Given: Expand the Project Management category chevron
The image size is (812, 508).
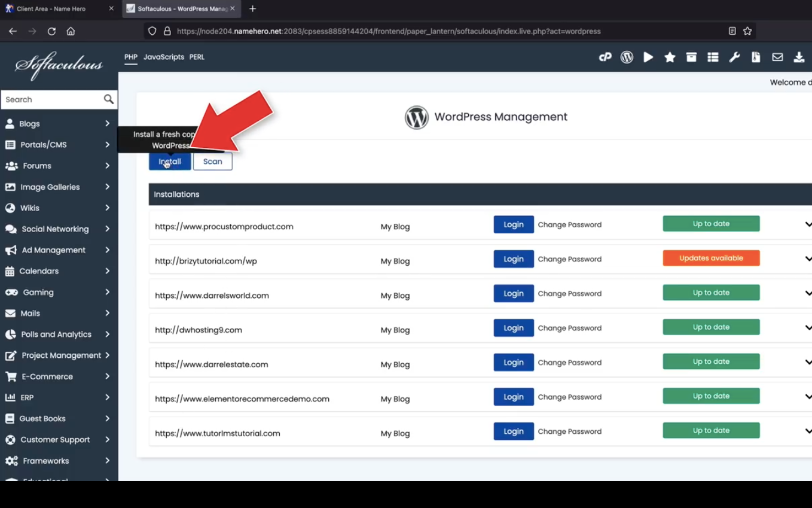Looking at the screenshot, I should click(x=107, y=355).
